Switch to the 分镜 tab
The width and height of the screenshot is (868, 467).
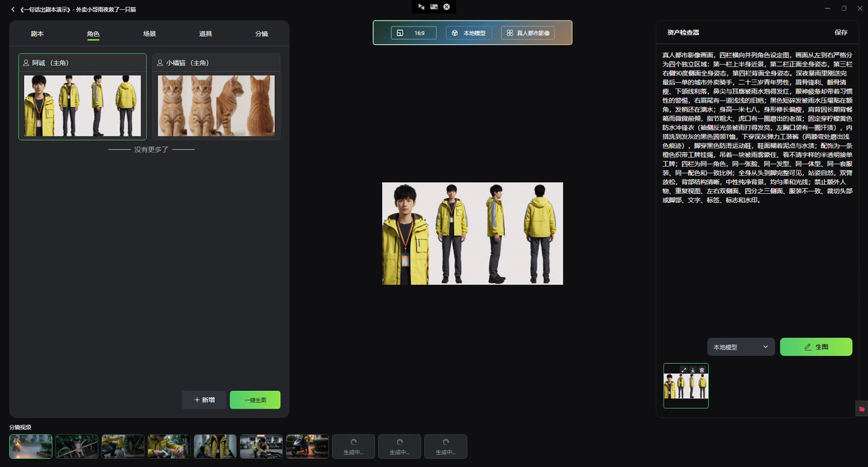(x=262, y=34)
